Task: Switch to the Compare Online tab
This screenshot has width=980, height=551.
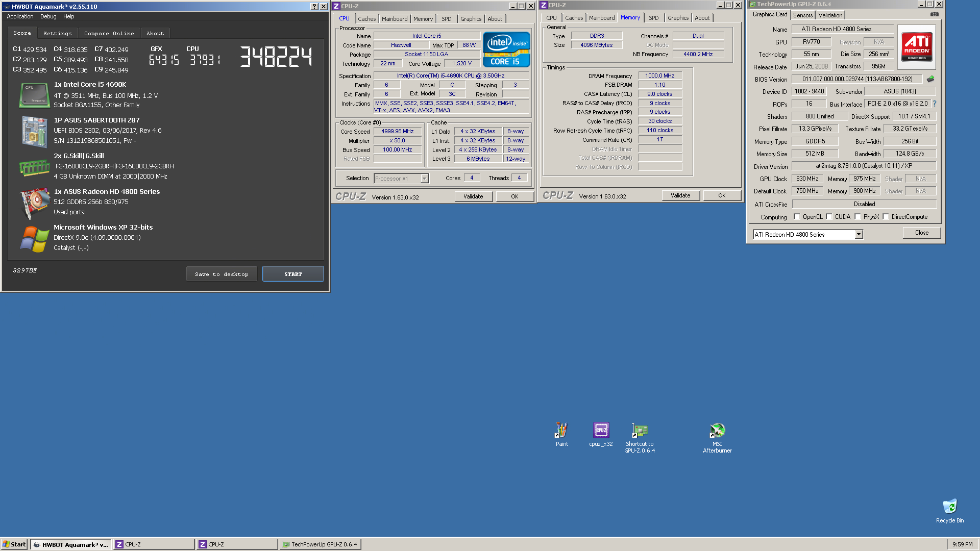Action: click(109, 33)
